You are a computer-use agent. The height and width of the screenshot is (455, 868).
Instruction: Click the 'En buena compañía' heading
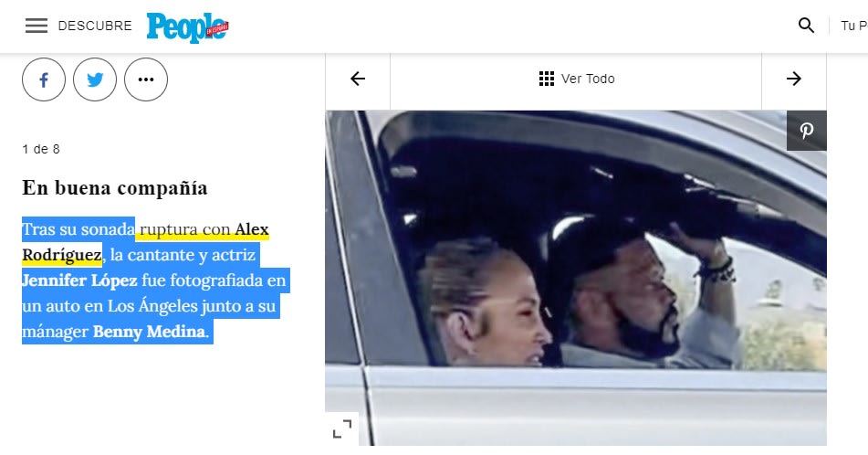click(x=115, y=188)
